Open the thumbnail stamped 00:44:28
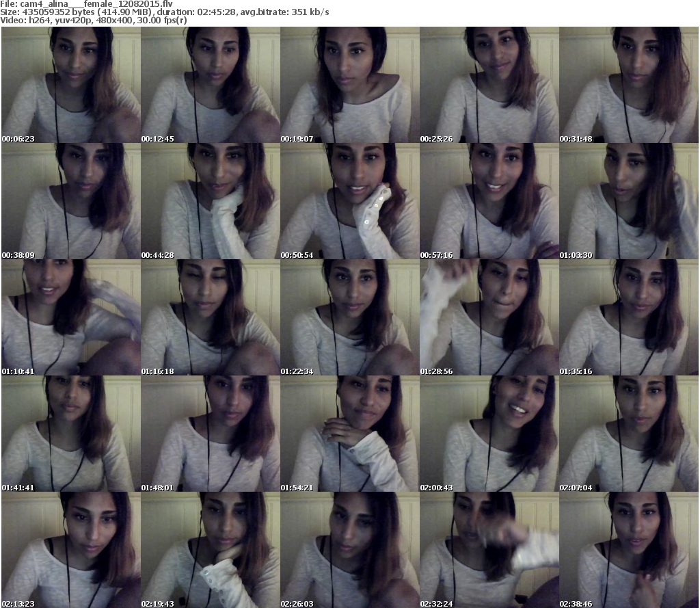The image size is (700, 608). tap(211, 201)
